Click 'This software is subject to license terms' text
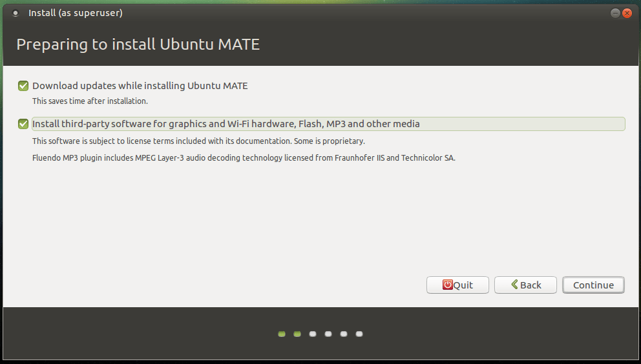The height and width of the screenshot is (364, 641). 198,141
